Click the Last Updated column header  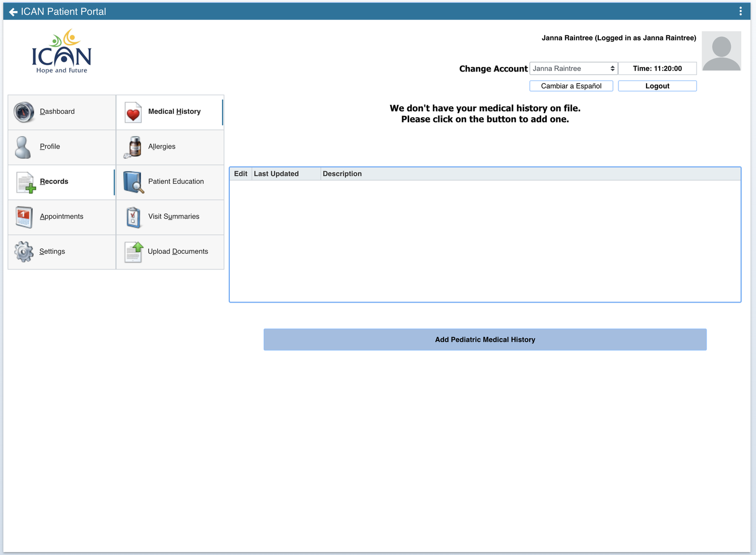pyautogui.click(x=276, y=173)
